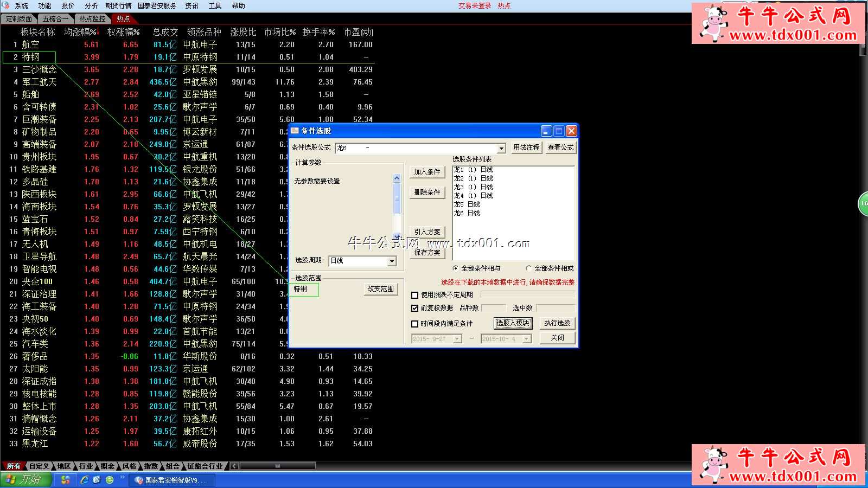Screen dimensions: 868x488
Task: Click the 条件选股 dialog title icon
Action: 295,131
